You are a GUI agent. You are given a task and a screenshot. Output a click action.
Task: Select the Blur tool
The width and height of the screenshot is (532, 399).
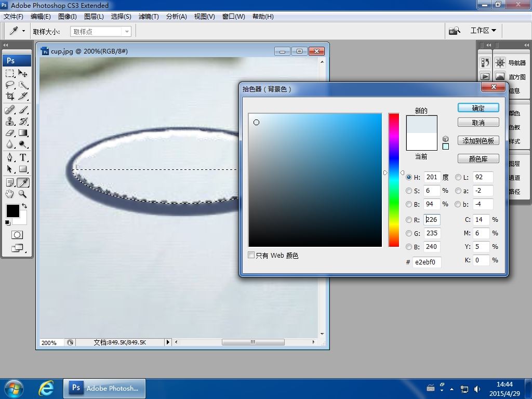coord(10,144)
